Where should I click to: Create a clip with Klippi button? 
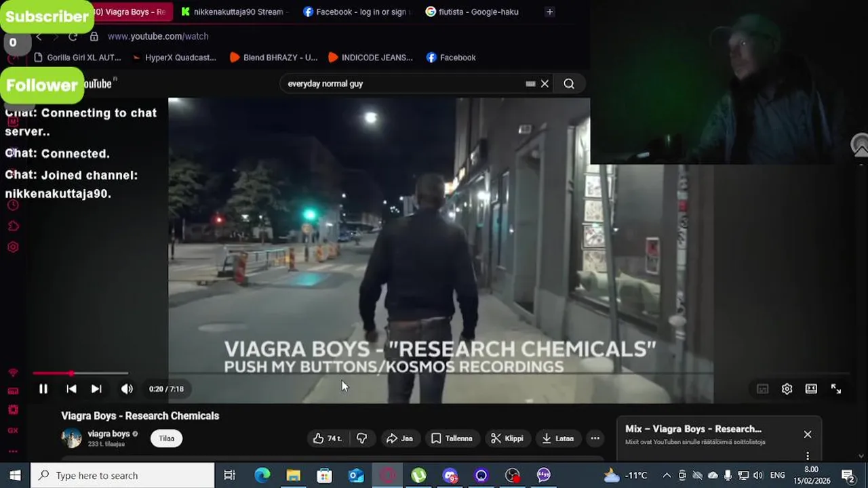click(x=507, y=439)
